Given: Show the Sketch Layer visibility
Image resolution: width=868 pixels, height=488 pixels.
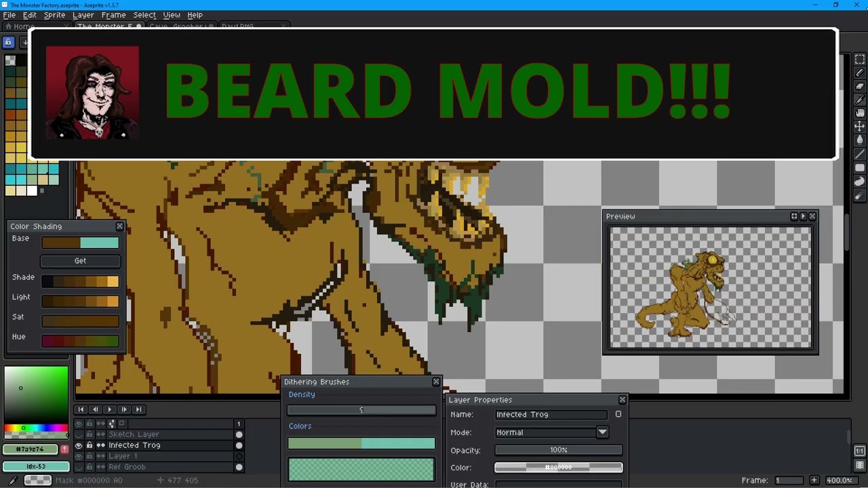Looking at the screenshot, I should click(79, 434).
